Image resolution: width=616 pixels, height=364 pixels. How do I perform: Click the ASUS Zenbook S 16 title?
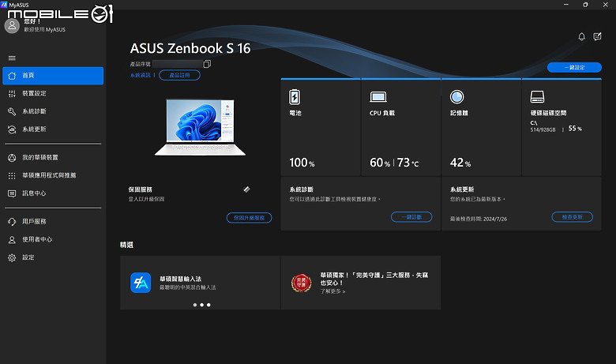tap(190, 48)
